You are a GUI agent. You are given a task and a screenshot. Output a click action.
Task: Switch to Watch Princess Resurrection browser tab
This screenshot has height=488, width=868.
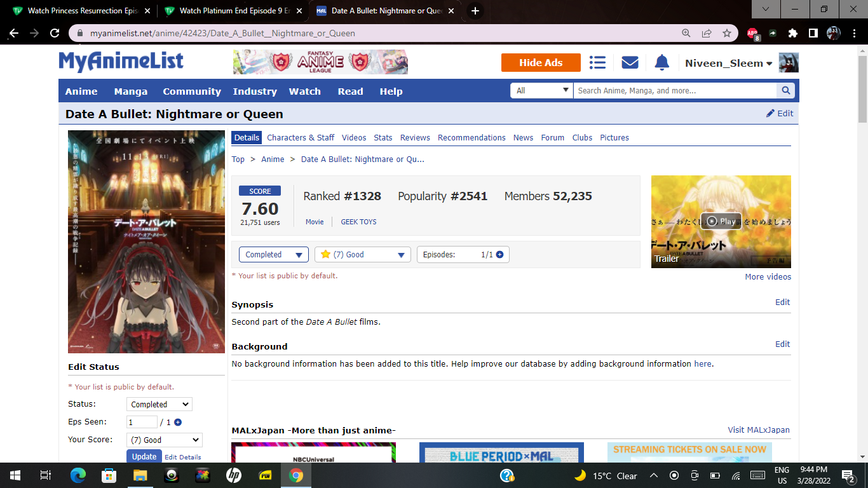[x=81, y=11]
